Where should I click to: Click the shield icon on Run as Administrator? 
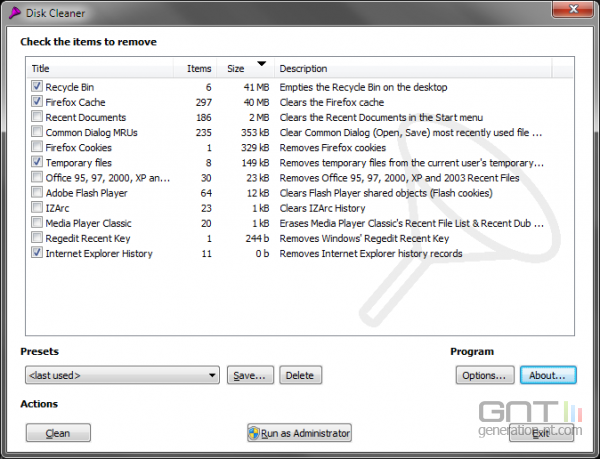click(254, 433)
